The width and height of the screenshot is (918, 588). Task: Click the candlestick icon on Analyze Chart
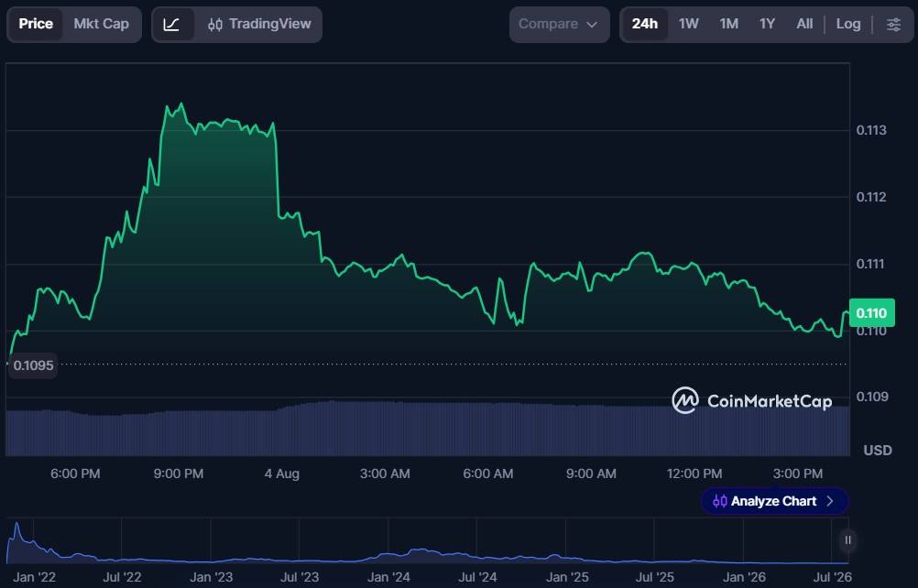(719, 501)
